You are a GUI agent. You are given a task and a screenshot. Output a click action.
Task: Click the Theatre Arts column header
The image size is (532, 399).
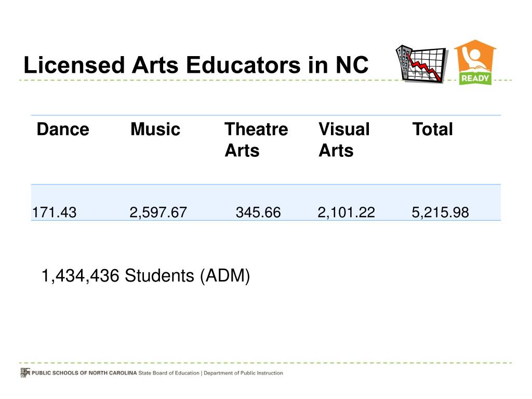click(256, 140)
